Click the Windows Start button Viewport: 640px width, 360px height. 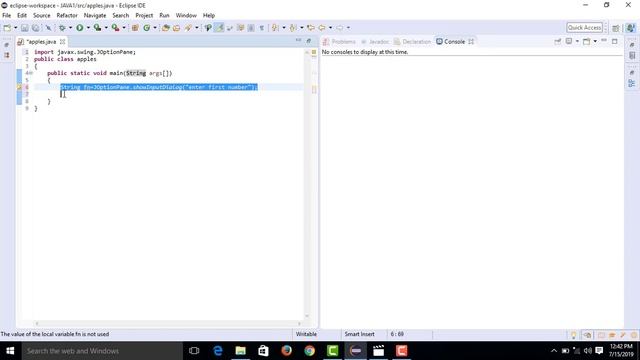tap(10, 351)
